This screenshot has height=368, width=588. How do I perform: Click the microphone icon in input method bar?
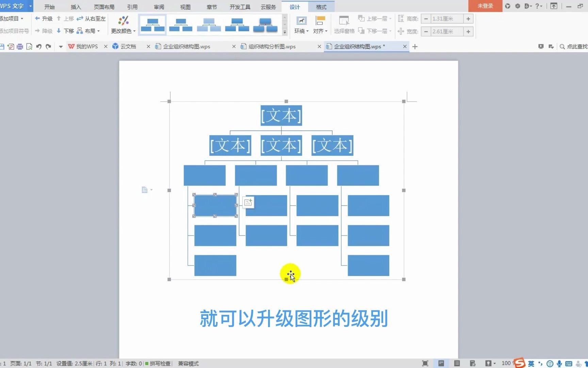point(559,364)
